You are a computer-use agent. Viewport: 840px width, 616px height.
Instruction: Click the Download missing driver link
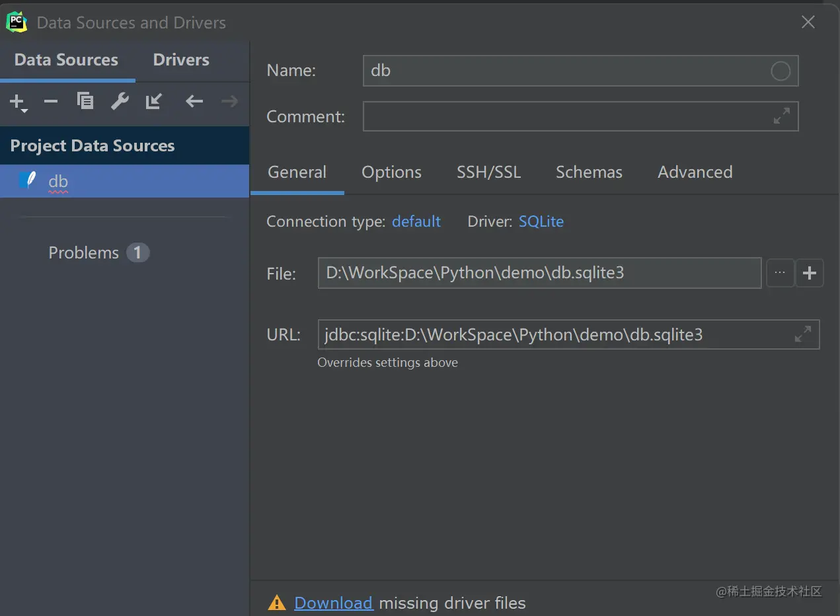(x=334, y=603)
